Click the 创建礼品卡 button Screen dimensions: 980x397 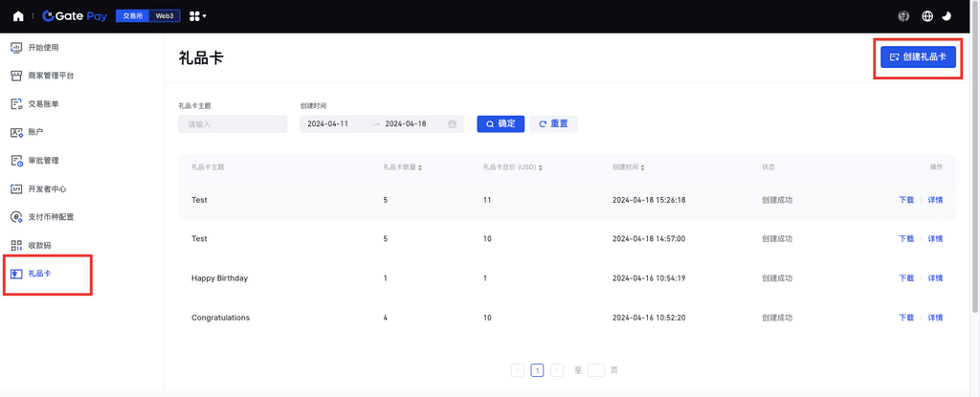[x=918, y=57]
